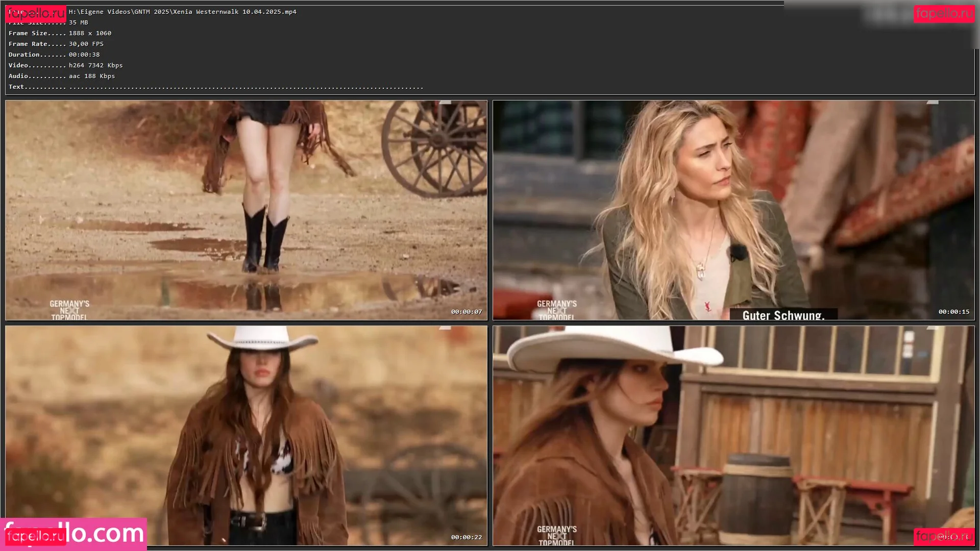Click the 00:00:22 timestamp label

point(466,537)
